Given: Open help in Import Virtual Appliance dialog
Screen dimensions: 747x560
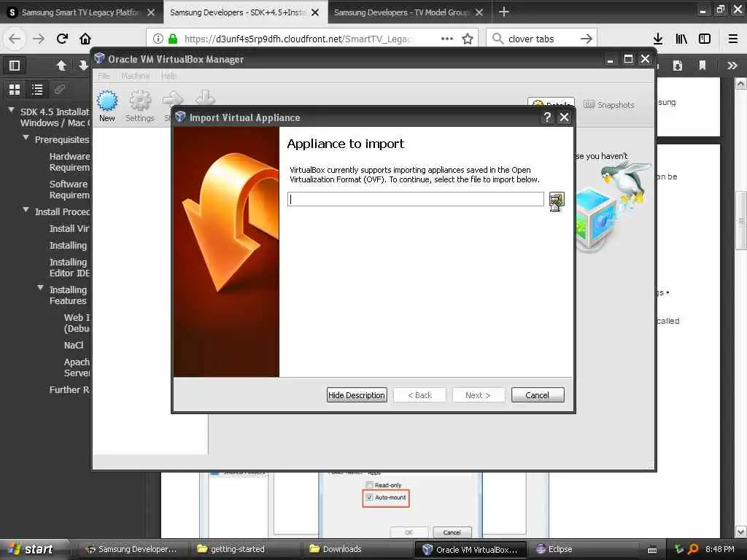Looking at the screenshot, I should click(547, 117).
